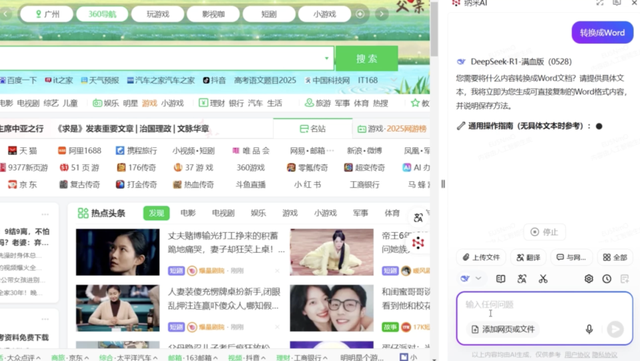640x361 pixels.
Task: Open the 小游戏 top tab
Action: click(x=324, y=14)
